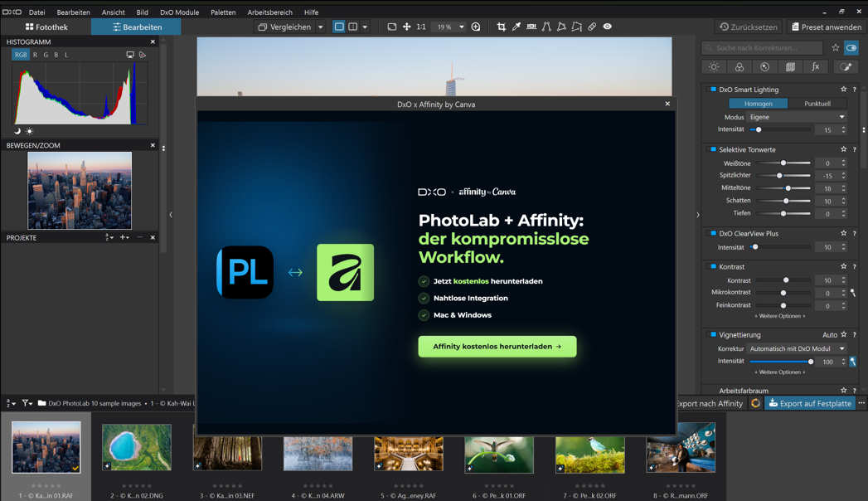Click the Vergleichen button
The width and height of the screenshot is (868, 501).
coord(284,27)
